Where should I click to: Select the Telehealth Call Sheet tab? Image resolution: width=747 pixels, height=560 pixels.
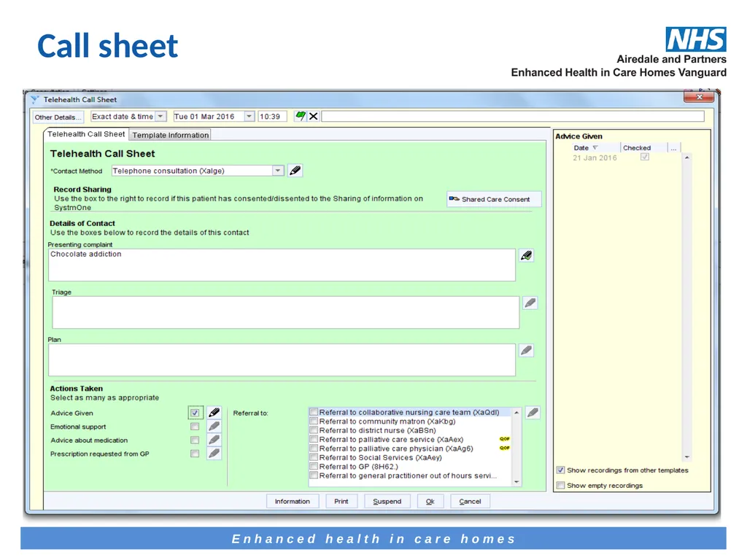pos(86,134)
